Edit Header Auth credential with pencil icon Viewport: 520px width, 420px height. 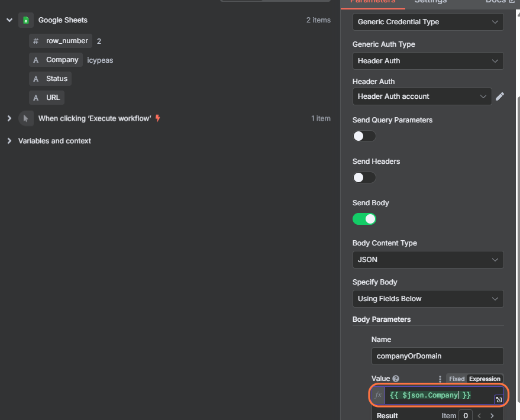(500, 96)
